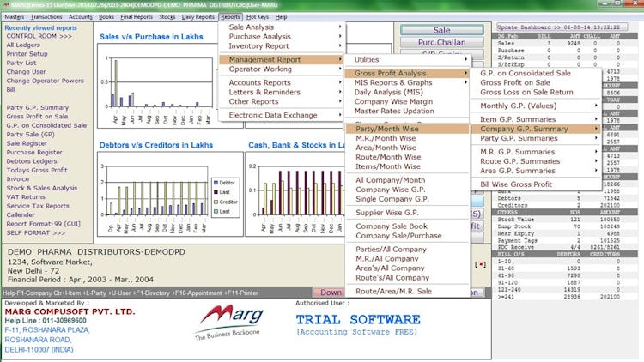Select Master Rates Updation entry
This screenshot has width=644, height=362.
click(x=407, y=111)
